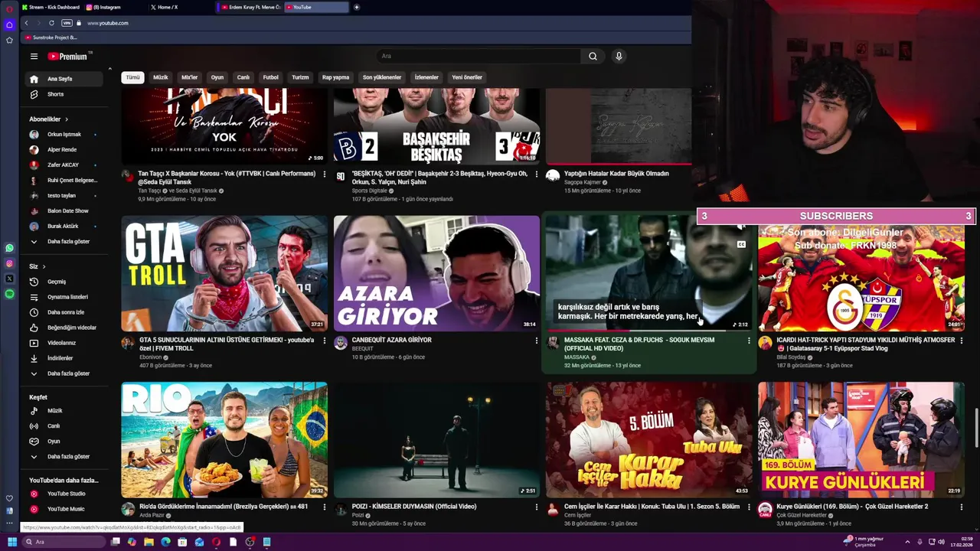Select the Tümü filter chip
Image resolution: width=980 pixels, height=551 pixels.
133,77
